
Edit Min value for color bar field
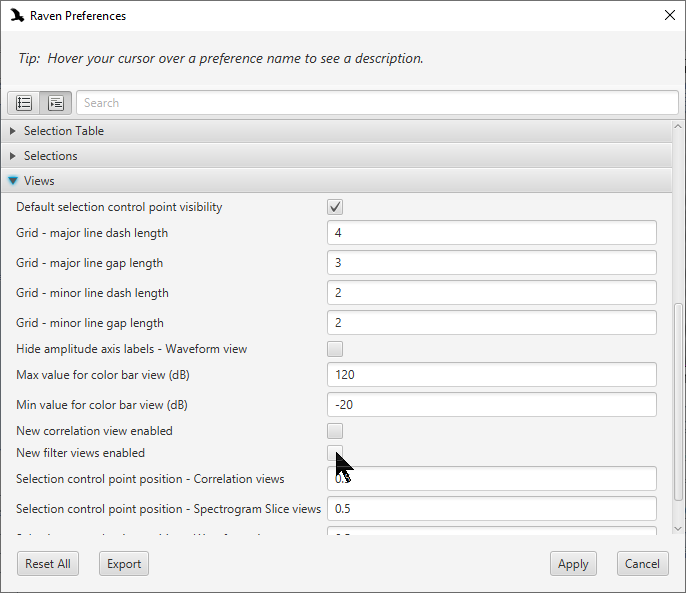point(492,405)
